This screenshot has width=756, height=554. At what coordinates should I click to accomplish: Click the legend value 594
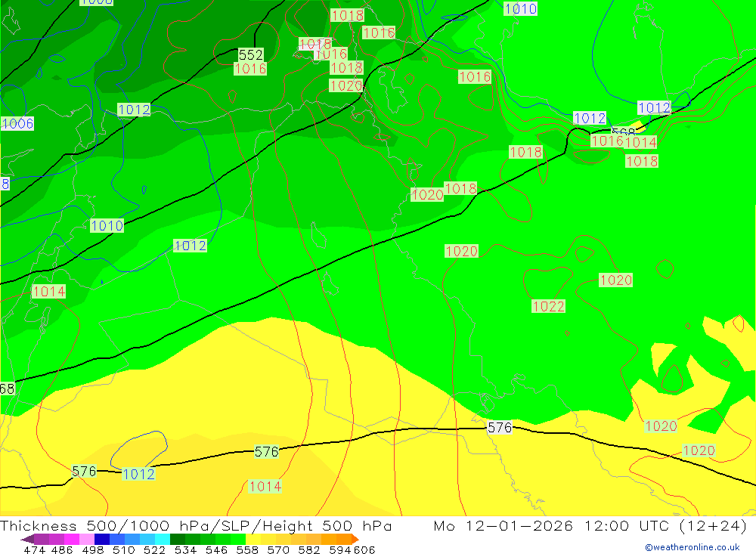pyautogui.click(x=340, y=549)
